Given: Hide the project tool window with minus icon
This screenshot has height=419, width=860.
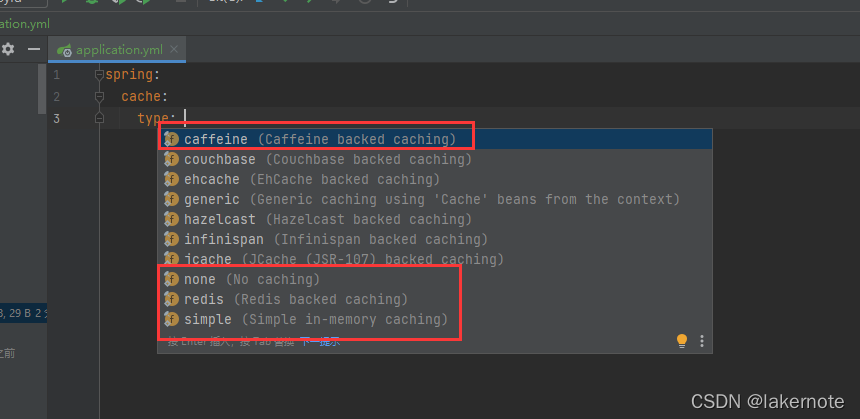Looking at the screenshot, I should click(x=34, y=49).
